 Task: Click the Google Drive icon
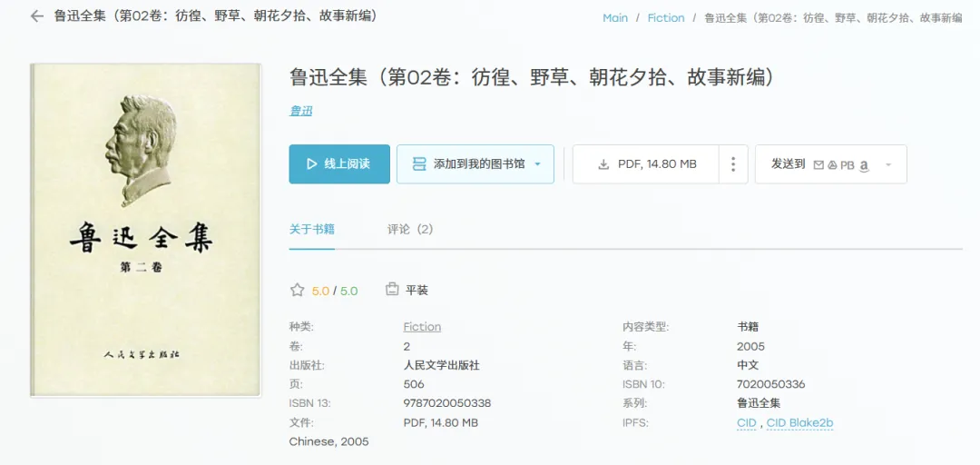click(832, 164)
